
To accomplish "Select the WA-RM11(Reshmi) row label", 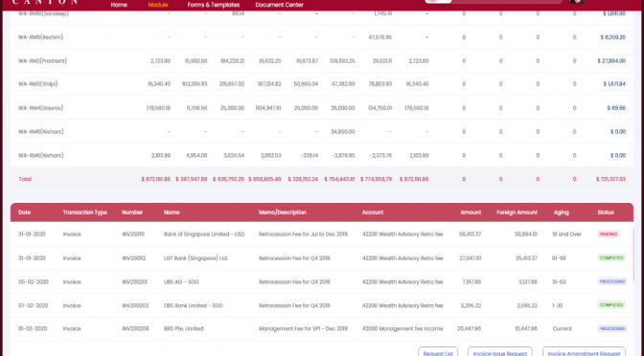I will point(40,37).
